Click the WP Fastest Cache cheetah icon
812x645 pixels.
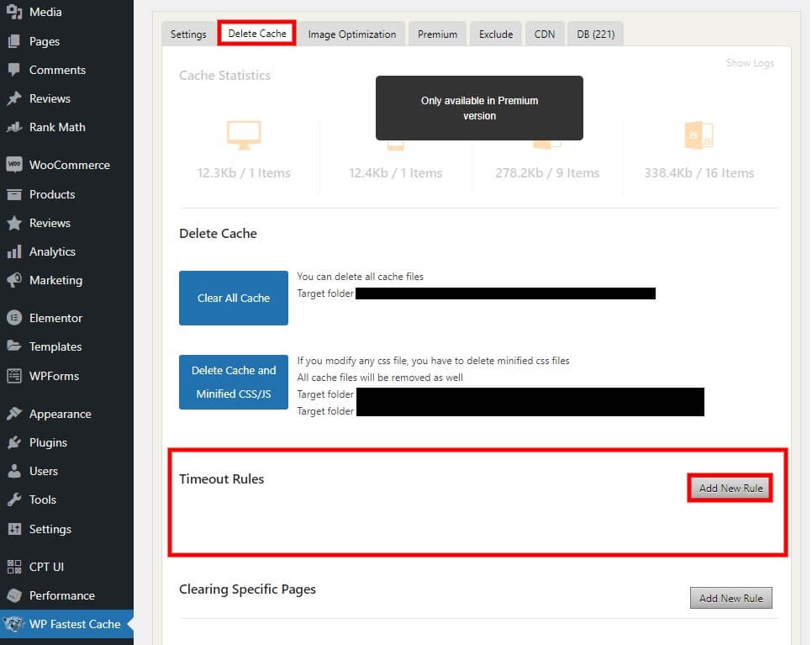pos(14,624)
